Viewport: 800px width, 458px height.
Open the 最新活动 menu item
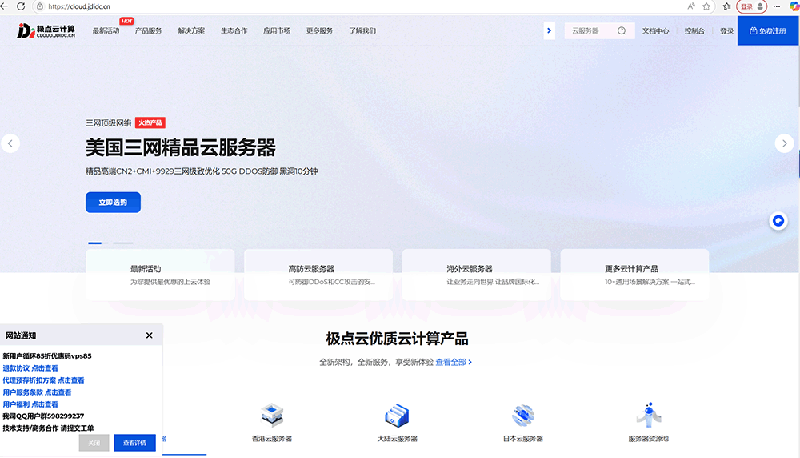click(x=106, y=31)
